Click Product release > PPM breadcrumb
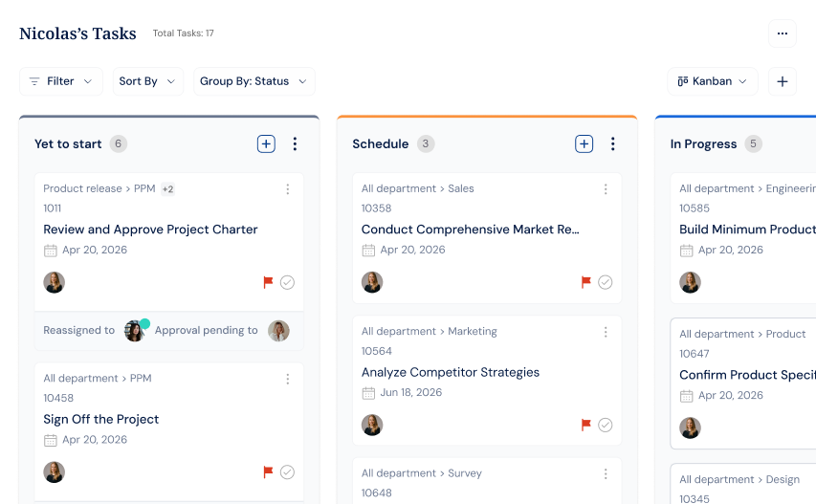Screen dimensions: 816x504 coord(99,188)
